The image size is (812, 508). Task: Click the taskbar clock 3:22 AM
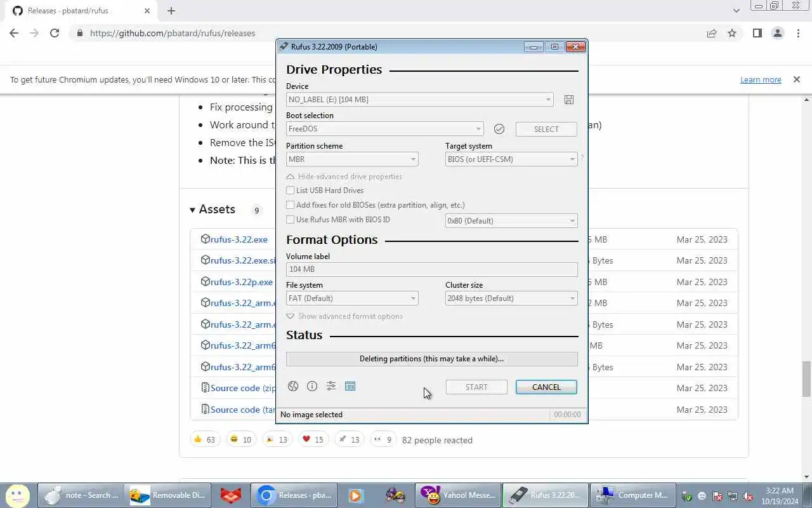pyautogui.click(x=780, y=491)
